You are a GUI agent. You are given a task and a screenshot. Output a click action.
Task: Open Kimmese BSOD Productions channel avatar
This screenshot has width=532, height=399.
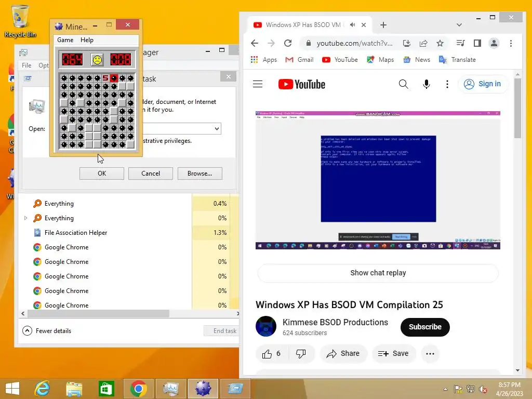[x=266, y=326]
